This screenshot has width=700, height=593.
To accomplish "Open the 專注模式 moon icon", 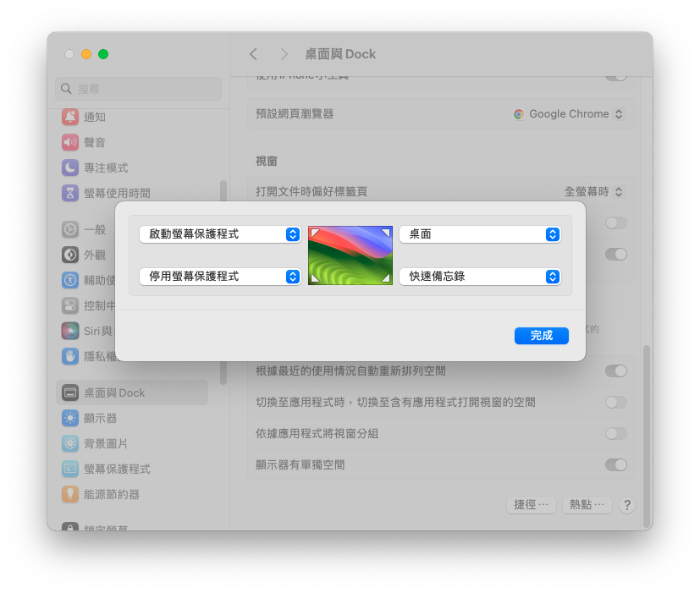I will pyautogui.click(x=70, y=167).
